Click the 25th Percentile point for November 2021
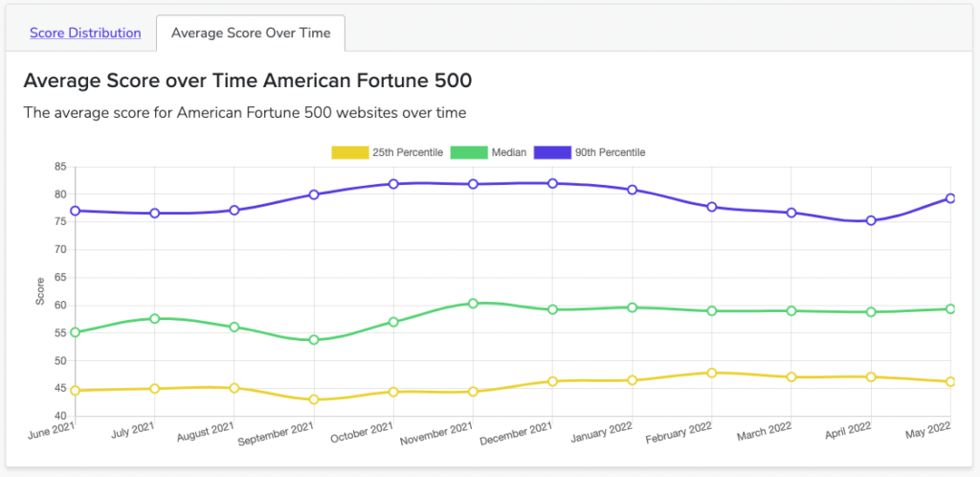Screen dimensions: 980x477 click(473, 392)
